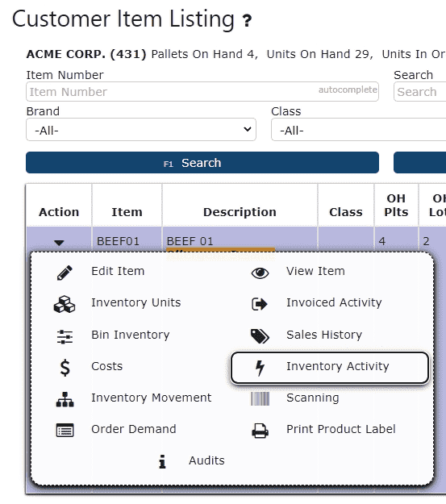Click the pencil Edit Item icon
Image resolution: width=446 pixels, height=504 pixels.
(65, 273)
